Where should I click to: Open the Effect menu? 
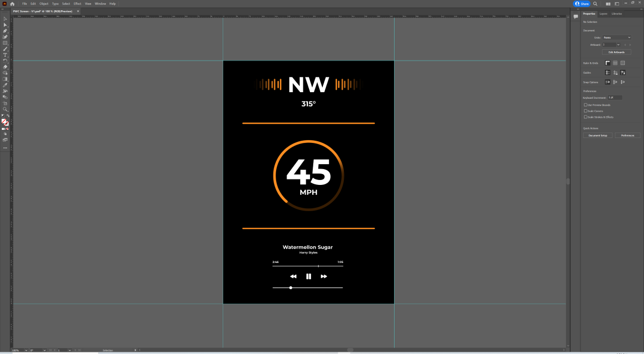coord(77,4)
